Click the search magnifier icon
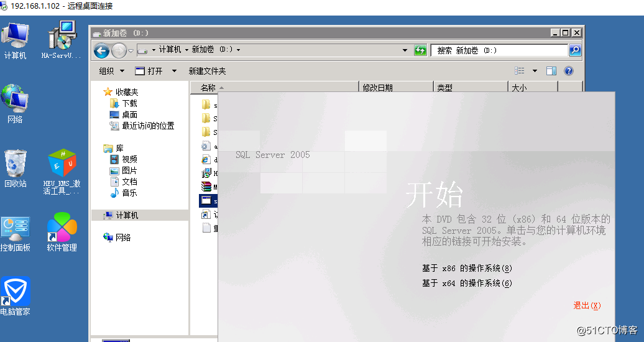The width and height of the screenshot is (644, 342). pos(575,50)
